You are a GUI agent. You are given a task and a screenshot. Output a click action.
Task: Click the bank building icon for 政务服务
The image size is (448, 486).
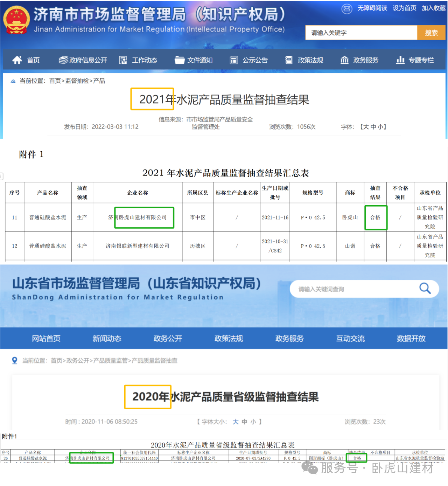pos(344,60)
